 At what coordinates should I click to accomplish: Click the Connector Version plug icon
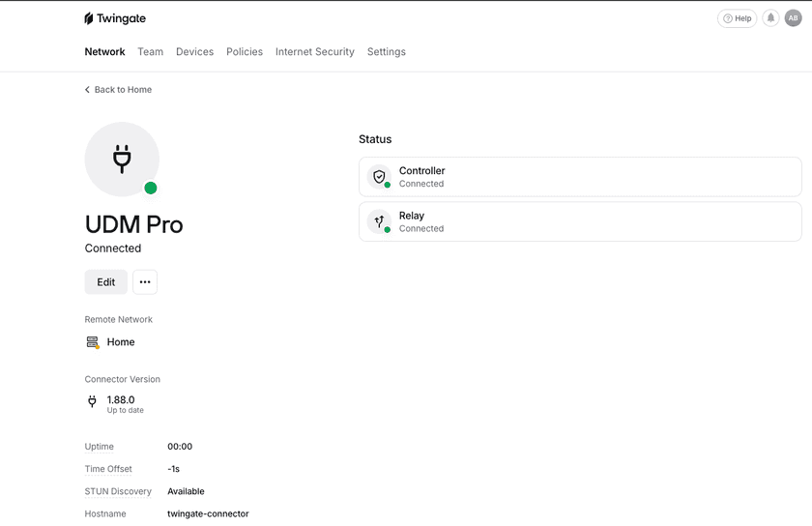[x=92, y=401]
